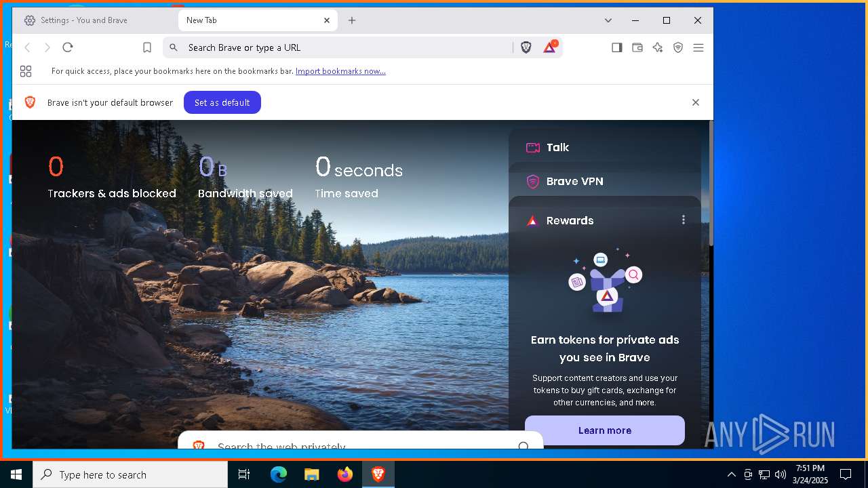
Task: Open a new tab with plus button
Action: pyautogui.click(x=352, y=20)
